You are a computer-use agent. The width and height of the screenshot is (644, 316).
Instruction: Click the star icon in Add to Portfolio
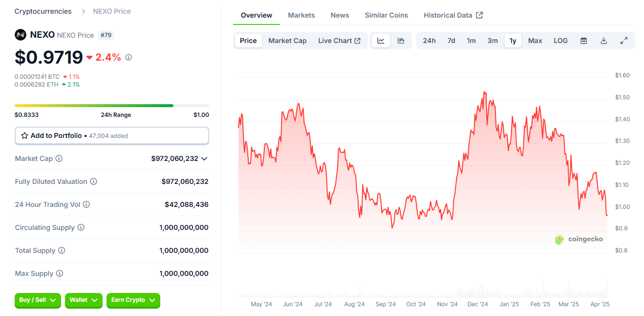tap(24, 135)
